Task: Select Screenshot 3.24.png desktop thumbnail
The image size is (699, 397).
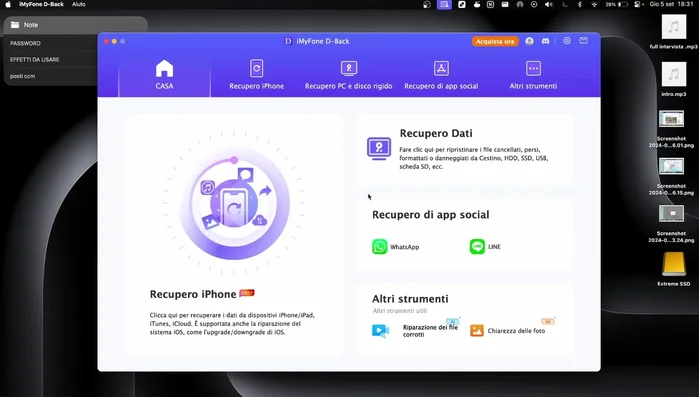Action: [x=671, y=213]
